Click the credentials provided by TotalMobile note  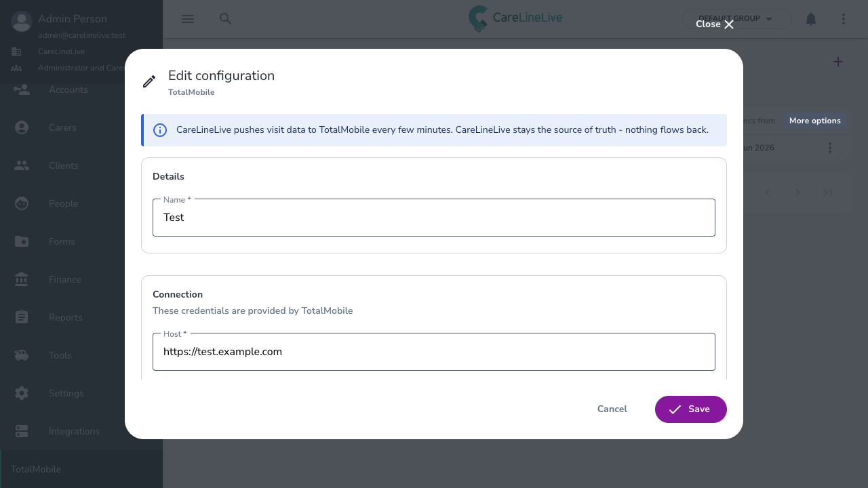pyautogui.click(x=253, y=311)
